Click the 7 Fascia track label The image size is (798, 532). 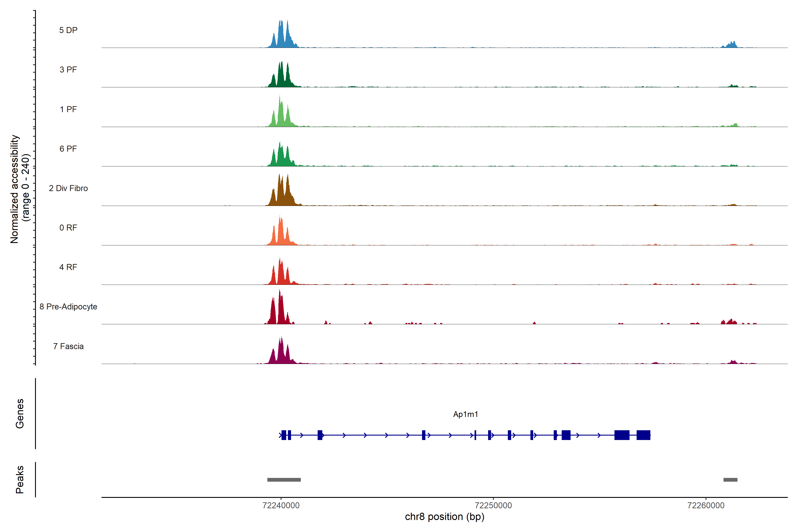point(68,346)
